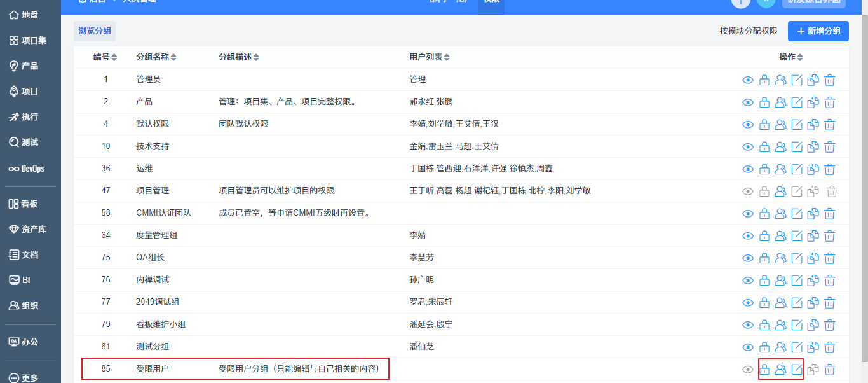Viewport: 868px width, 383px height.
Task: Delete the 内禅调试 group
Action: coord(829,281)
